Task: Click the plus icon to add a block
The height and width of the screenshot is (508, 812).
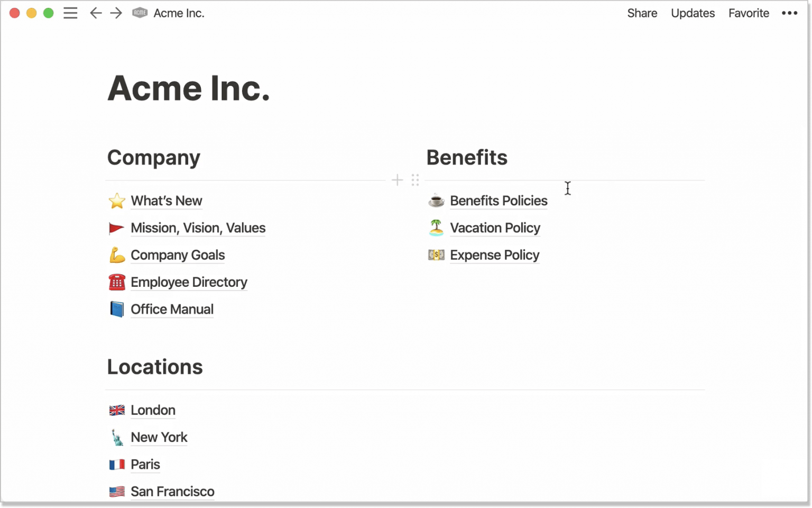Action: [397, 180]
